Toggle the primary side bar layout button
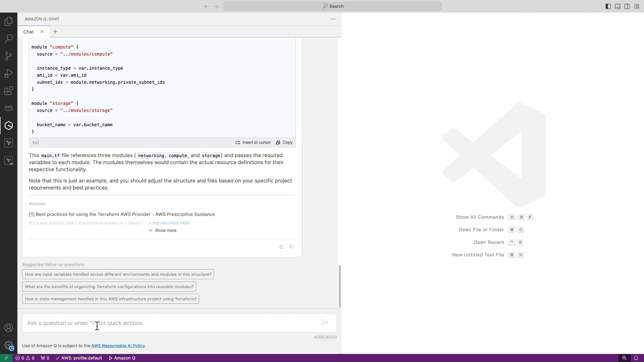644x362 pixels. 608,6
